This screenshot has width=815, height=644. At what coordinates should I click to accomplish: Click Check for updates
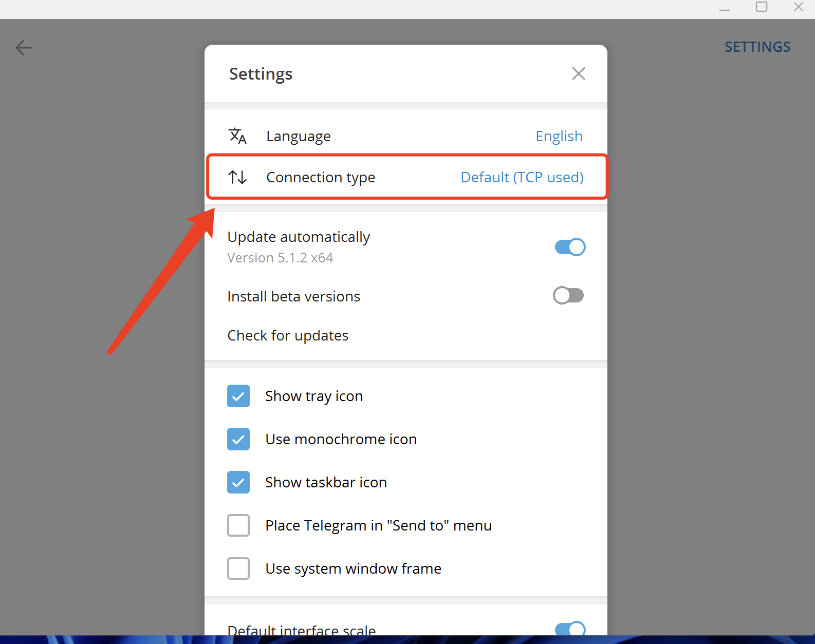pyautogui.click(x=288, y=335)
